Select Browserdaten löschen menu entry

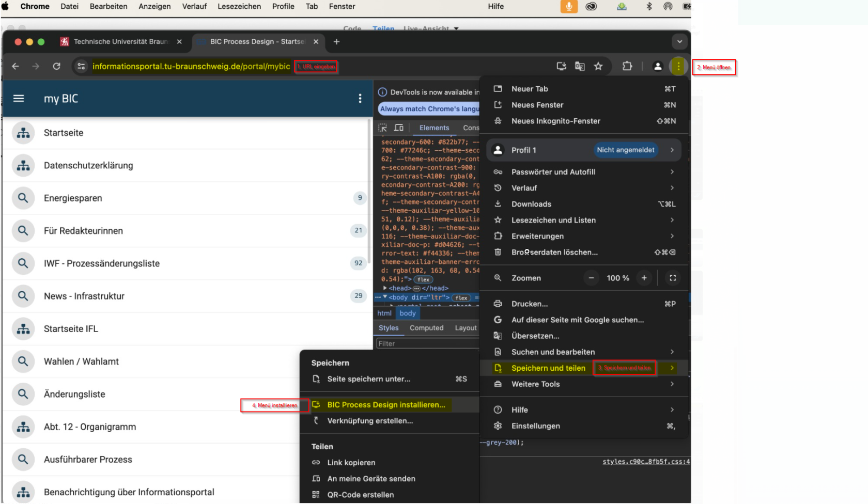coord(584,252)
